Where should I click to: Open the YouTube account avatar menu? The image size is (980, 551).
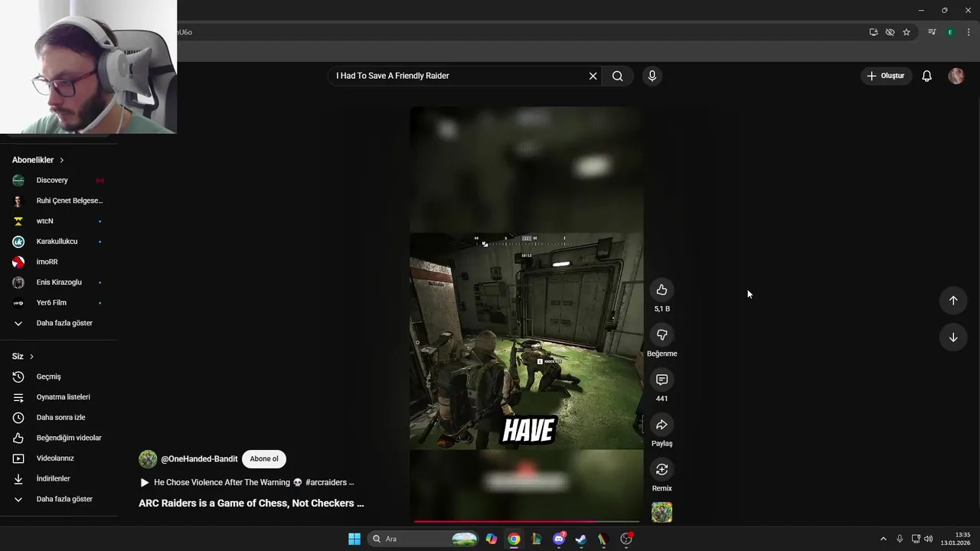(956, 76)
